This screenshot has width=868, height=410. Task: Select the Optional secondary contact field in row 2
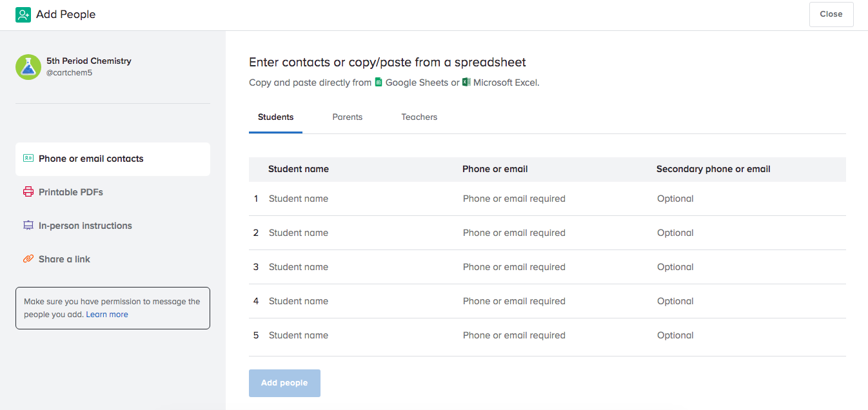pos(749,233)
